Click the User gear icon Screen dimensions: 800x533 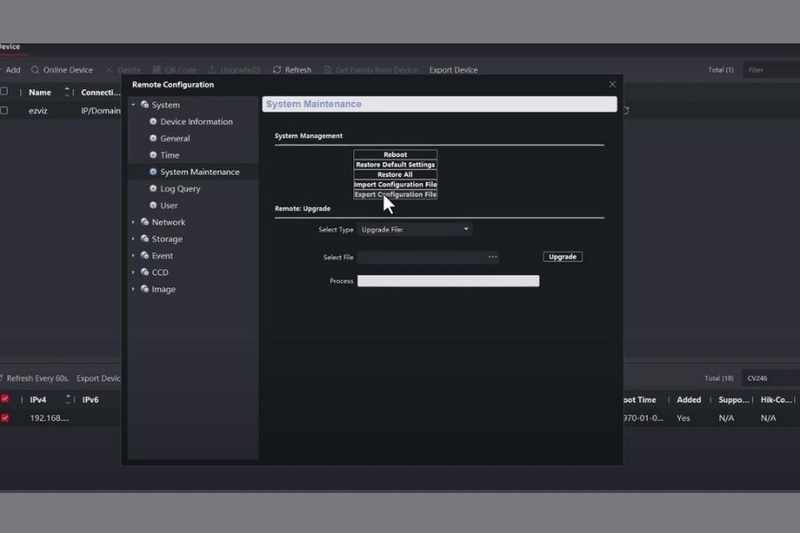click(153, 206)
